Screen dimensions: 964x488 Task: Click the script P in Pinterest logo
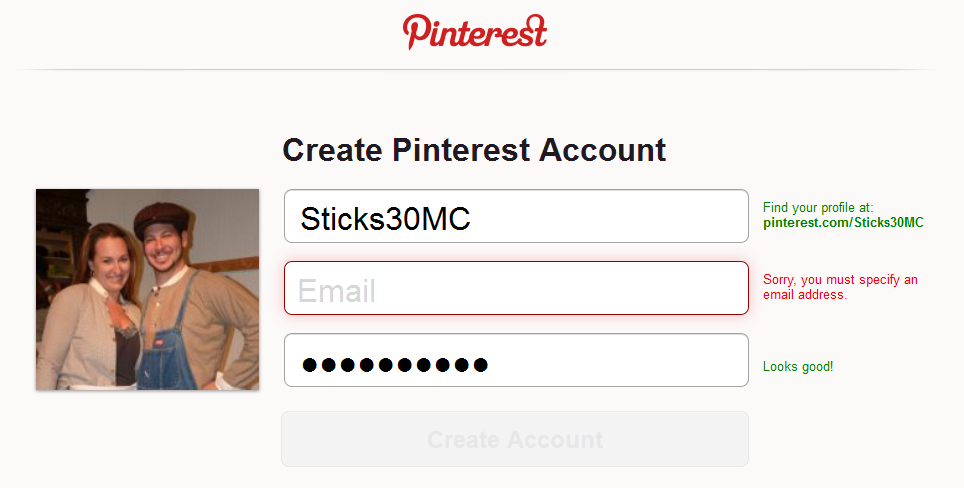click(x=415, y=32)
